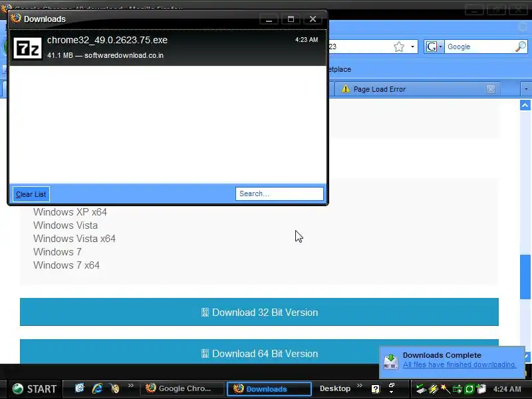Switch to the Page Load Error tab
The width and height of the screenshot is (532, 399).
[x=417, y=89]
